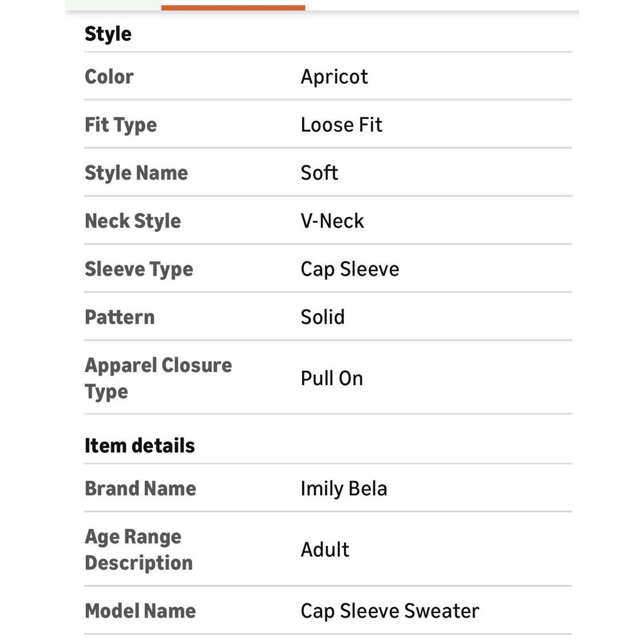Image resolution: width=644 pixels, height=644 pixels.
Task: Click the Style Name label
Action: (x=136, y=173)
